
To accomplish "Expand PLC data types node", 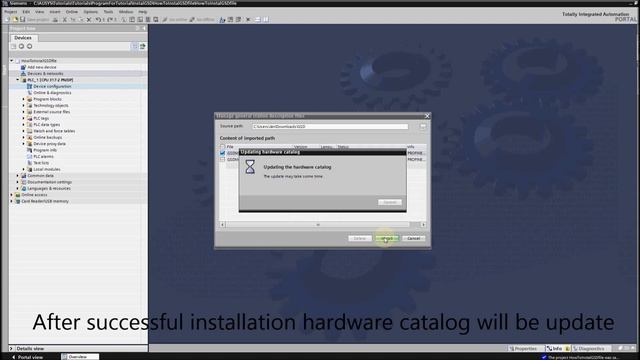I will pos(24,124).
